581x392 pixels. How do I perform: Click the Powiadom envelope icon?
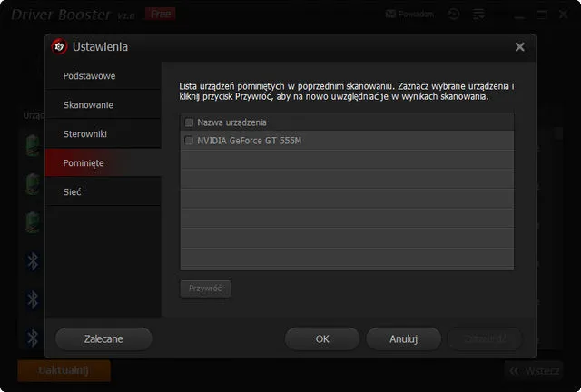coord(390,15)
